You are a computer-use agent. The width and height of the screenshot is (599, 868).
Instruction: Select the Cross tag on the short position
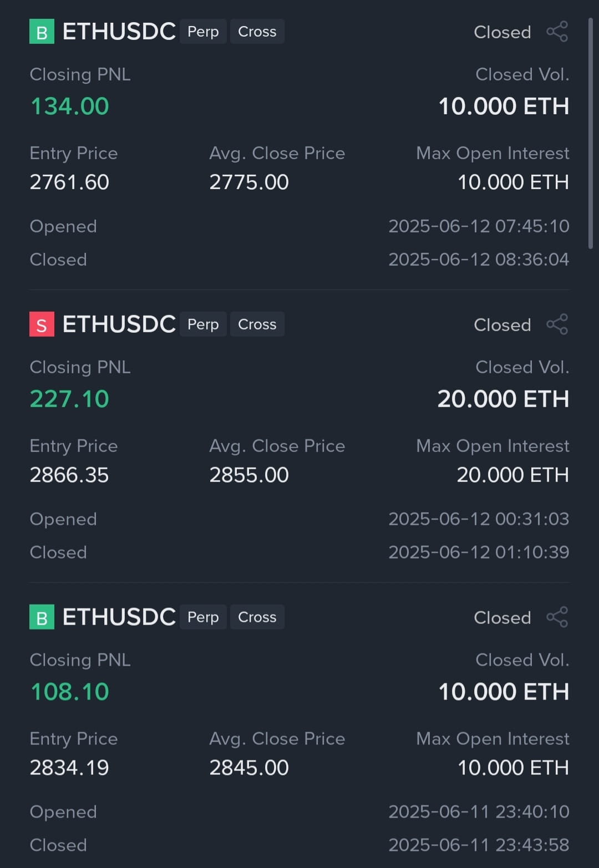tap(257, 324)
